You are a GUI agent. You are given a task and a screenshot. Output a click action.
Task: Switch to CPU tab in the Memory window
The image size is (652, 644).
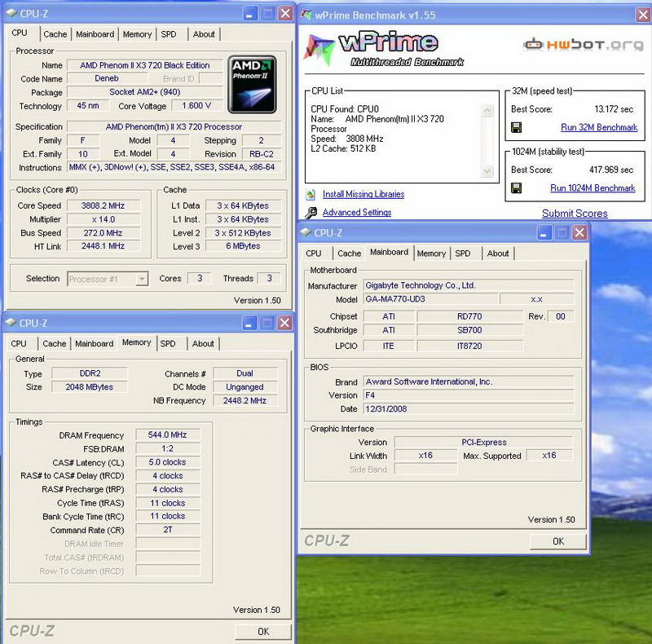pos(18,344)
